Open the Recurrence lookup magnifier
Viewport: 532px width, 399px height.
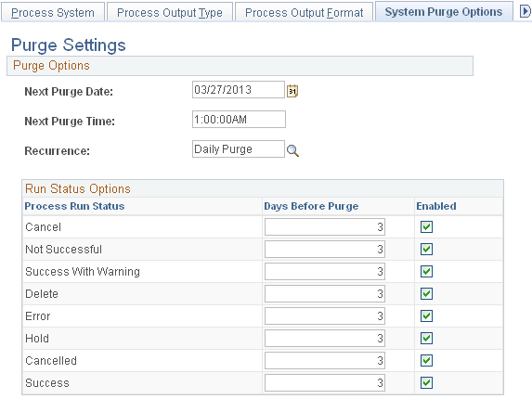click(292, 150)
